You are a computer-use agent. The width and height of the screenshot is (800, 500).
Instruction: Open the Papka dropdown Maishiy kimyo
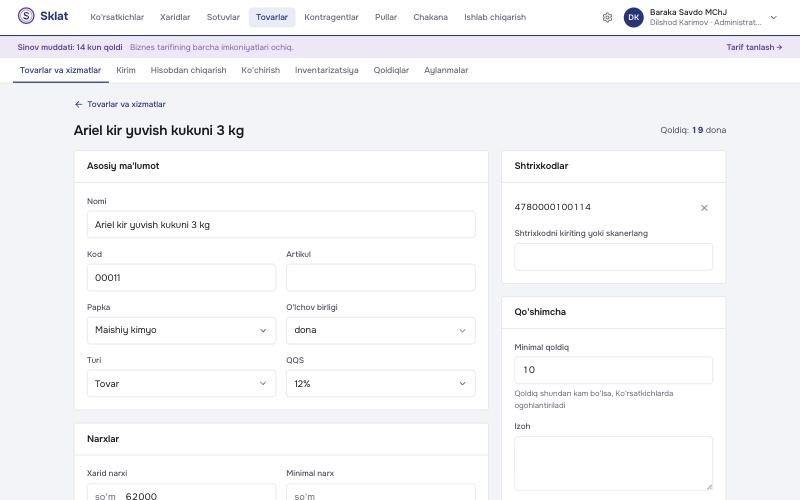[181, 330]
